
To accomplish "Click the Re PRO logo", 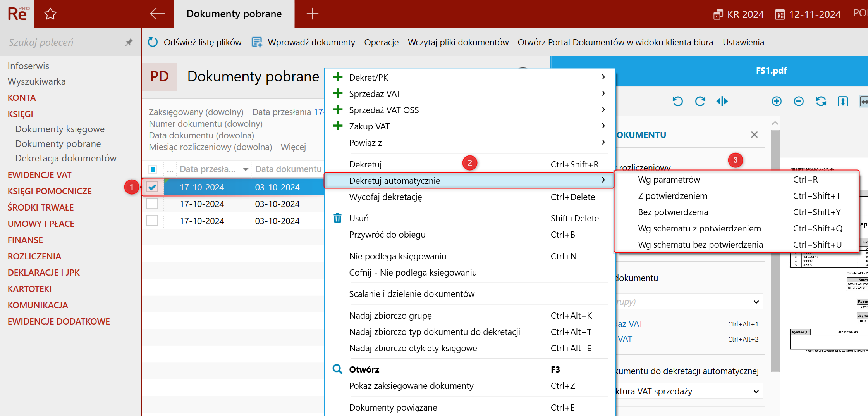I will 17,14.
